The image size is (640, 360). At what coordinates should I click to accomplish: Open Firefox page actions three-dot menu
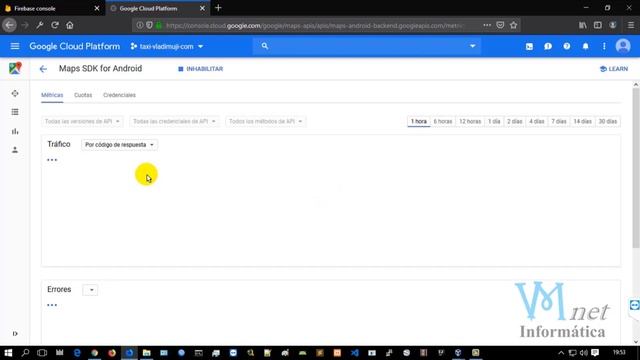[487, 25]
